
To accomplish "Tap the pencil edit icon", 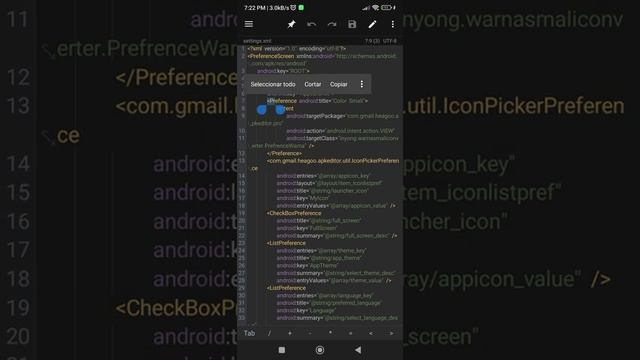I will tap(372, 24).
